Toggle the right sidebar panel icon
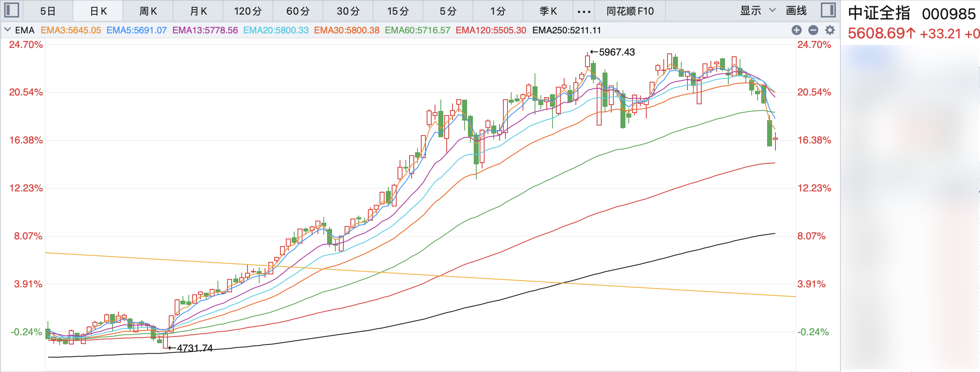980x372 pixels. pos(828,10)
